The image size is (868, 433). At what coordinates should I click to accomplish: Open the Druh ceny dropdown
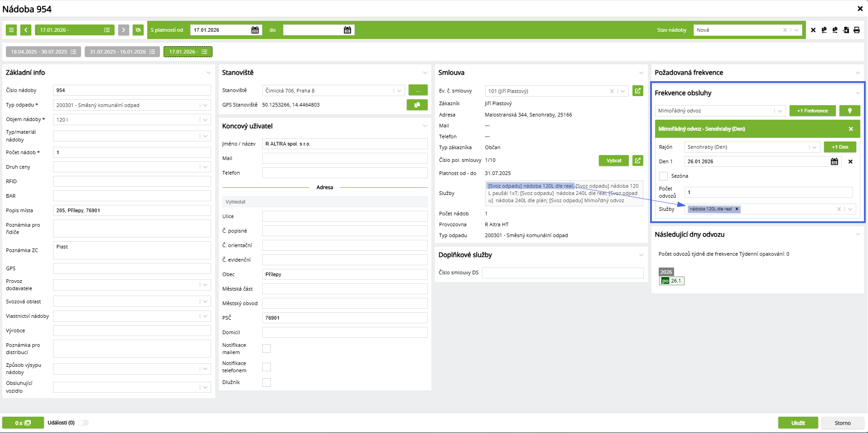click(x=205, y=167)
